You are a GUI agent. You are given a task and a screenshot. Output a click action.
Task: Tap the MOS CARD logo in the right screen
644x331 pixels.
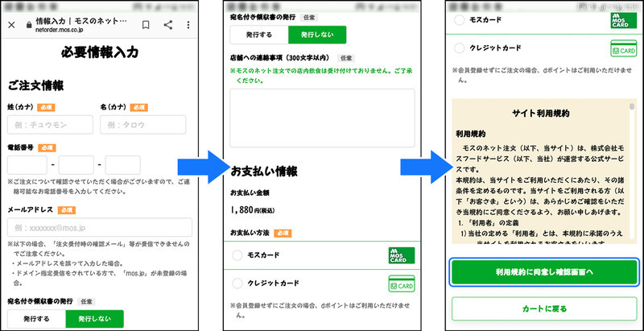(623, 20)
